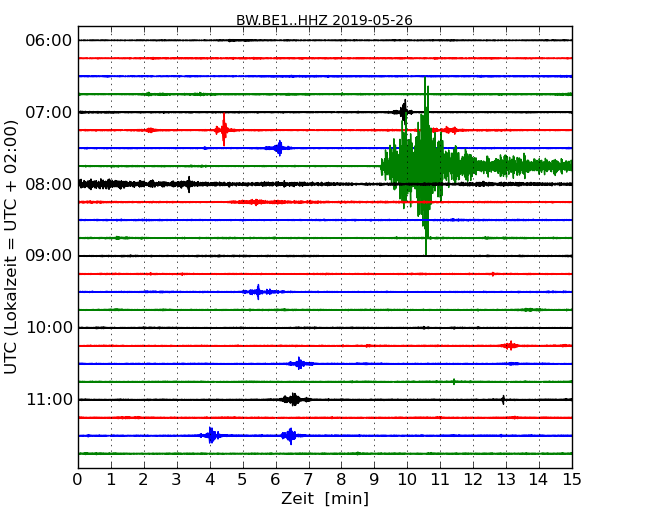Click the 07:00 time axis label
The width and height of the screenshot is (650, 520).
pos(49,112)
